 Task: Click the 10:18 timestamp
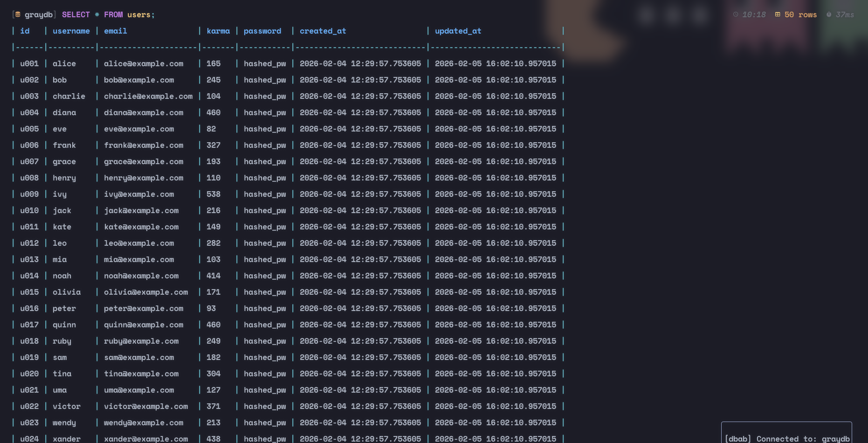(x=754, y=14)
